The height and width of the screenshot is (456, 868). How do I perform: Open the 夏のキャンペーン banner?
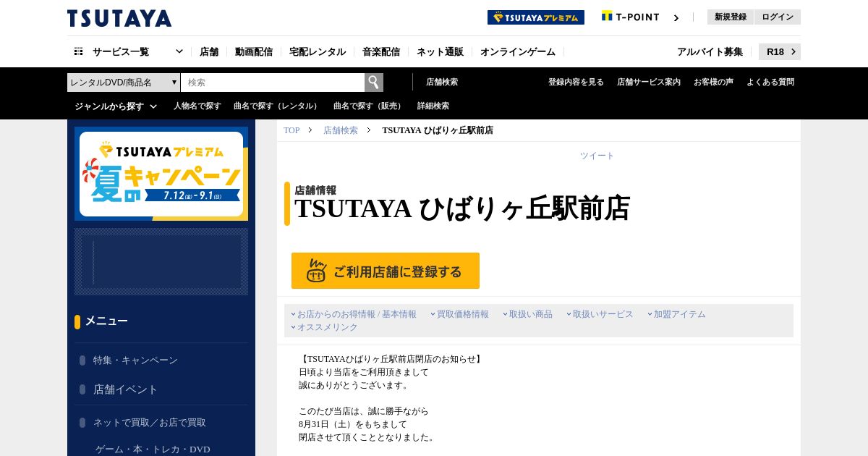(x=161, y=174)
